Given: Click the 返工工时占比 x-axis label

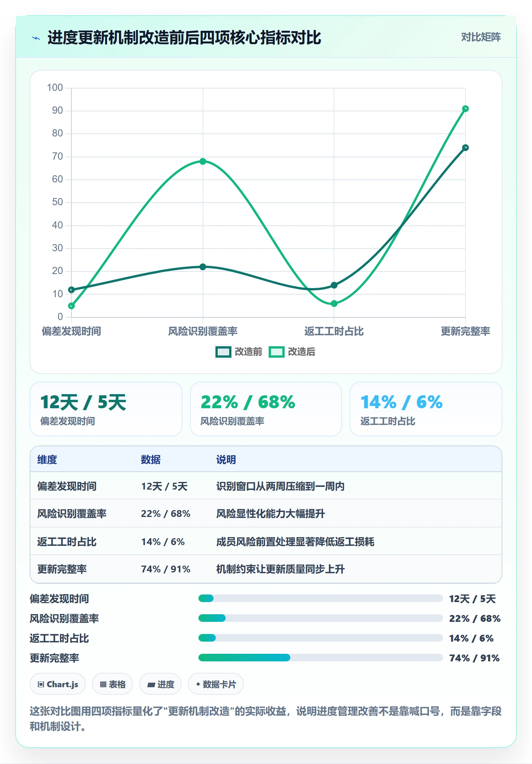Looking at the screenshot, I should click(x=334, y=331).
